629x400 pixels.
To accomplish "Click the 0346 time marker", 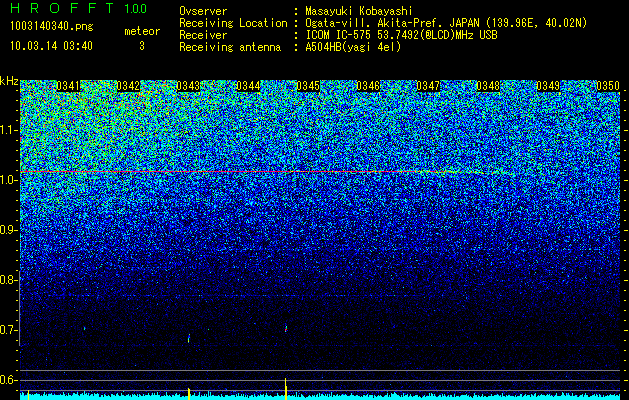I will [x=368, y=86].
